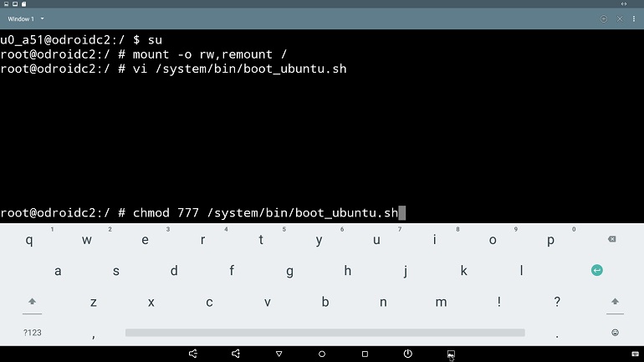Tap the z key
Screen dimensions: 644x362
93,303
